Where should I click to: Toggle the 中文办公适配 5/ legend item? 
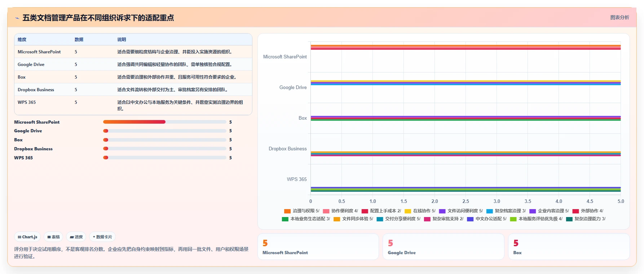(487, 219)
